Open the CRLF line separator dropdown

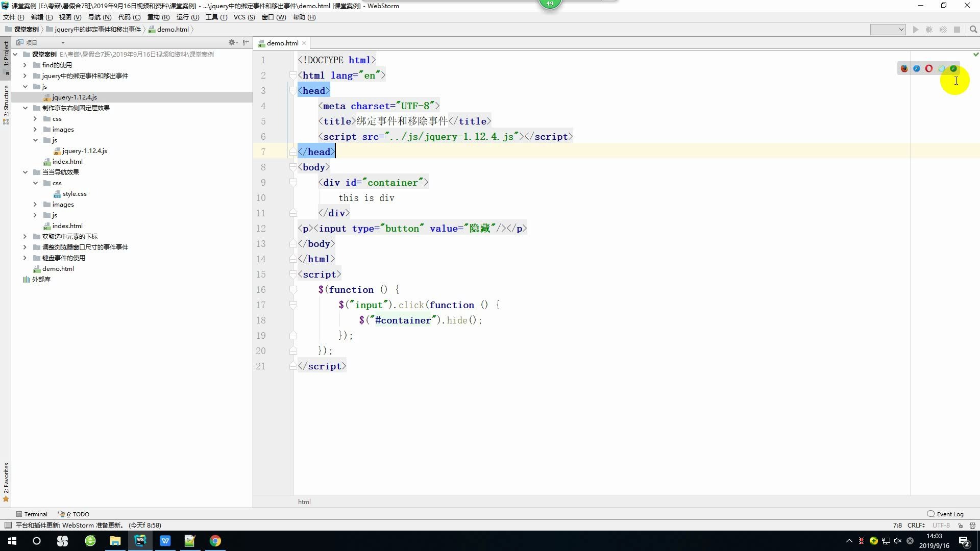916,525
